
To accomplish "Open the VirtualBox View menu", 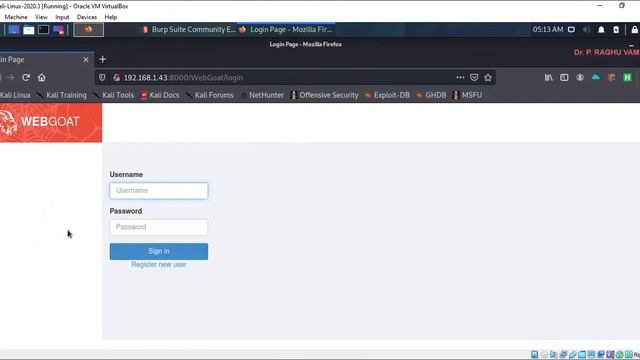I will point(41,17).
